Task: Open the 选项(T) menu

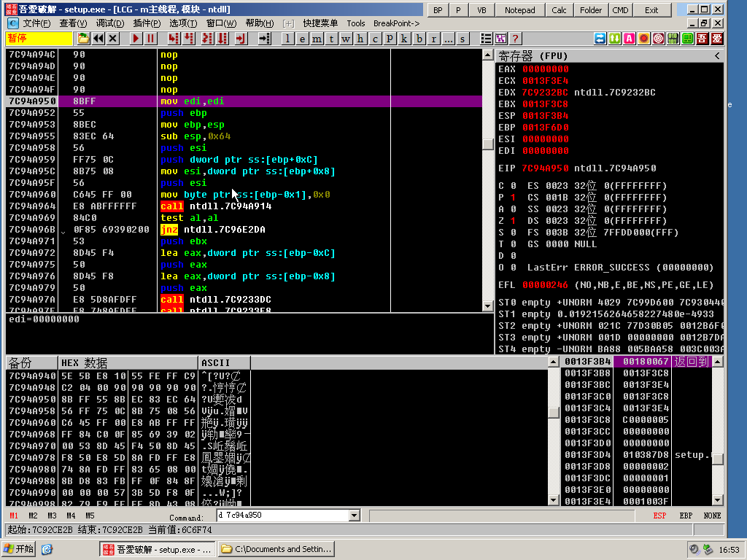Action: point(183,23)
